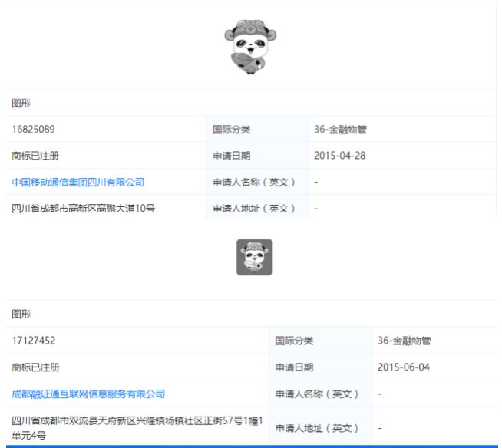The width and height of the screenshot is (502, 448).
Task: Open the large panda trademark image
Action: point(250,47)
